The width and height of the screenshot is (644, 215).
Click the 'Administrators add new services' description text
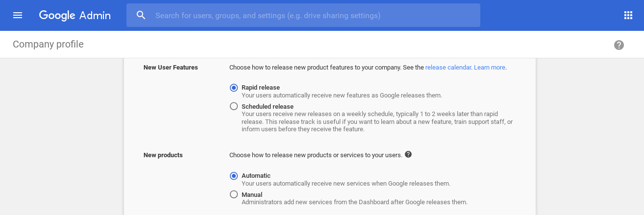(354, 202)
